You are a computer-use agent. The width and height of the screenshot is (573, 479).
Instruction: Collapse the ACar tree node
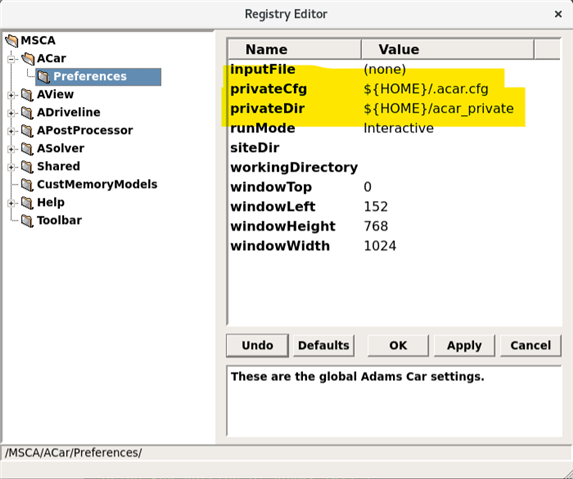(x=11, y=59)
